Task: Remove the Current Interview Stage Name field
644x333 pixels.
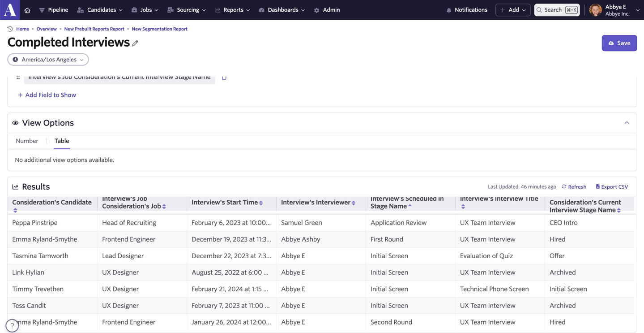Action: click(x=224, y=78)
